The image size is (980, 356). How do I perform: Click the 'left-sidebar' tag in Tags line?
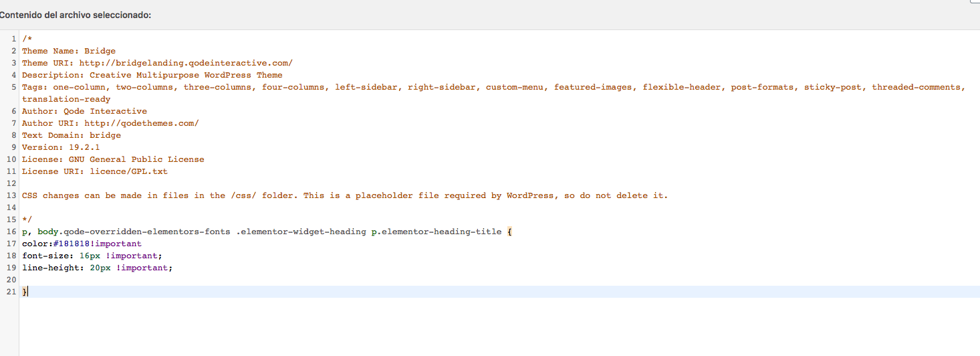[x=366, y=87]
